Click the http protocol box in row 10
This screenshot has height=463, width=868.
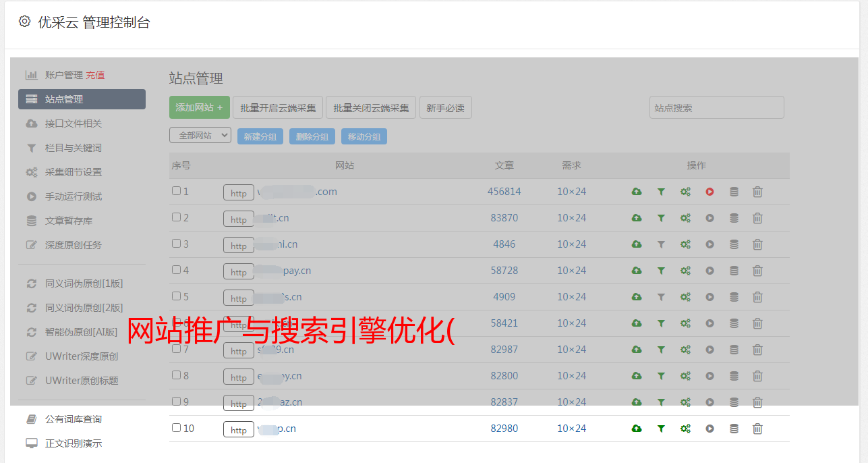tap(239, 430)
